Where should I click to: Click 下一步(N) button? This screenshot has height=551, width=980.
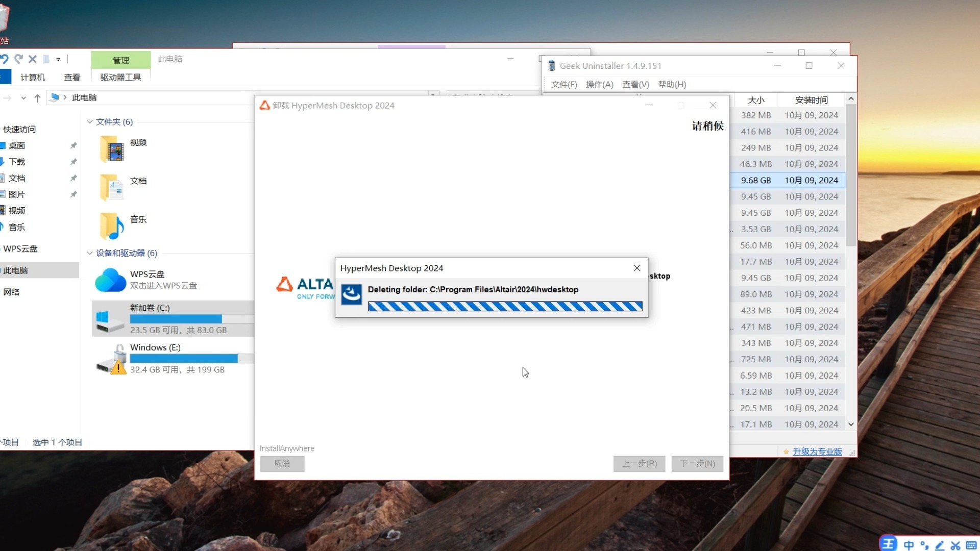(x=697, y=463)
